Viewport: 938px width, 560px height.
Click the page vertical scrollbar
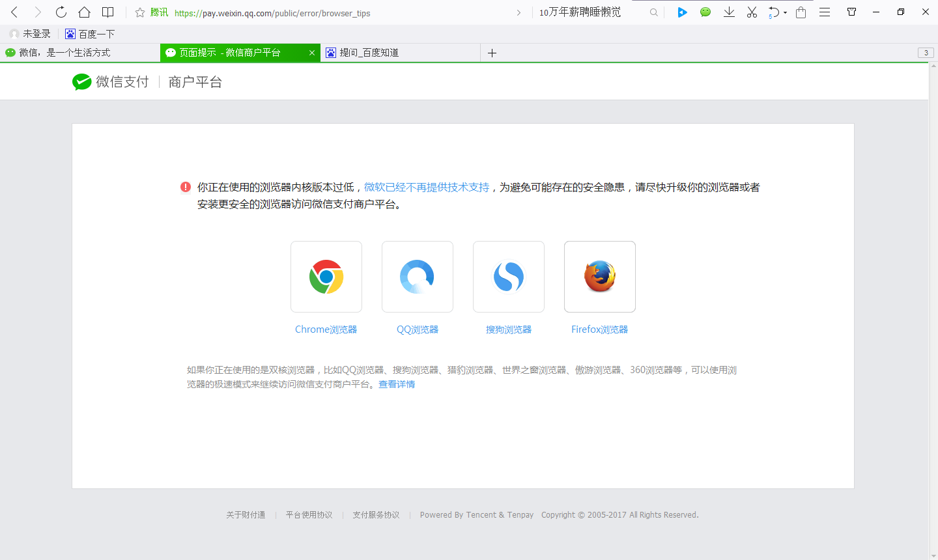click(933, 311)
